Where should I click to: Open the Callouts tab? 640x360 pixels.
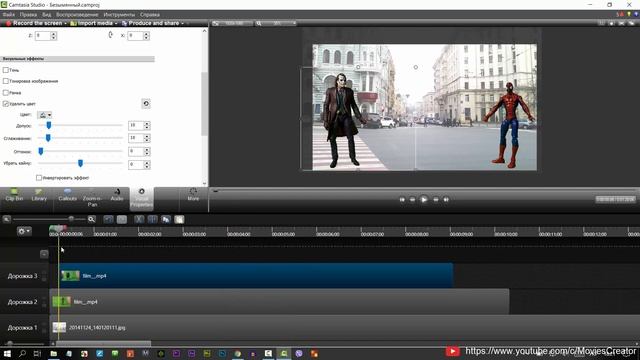pos(67,195)
